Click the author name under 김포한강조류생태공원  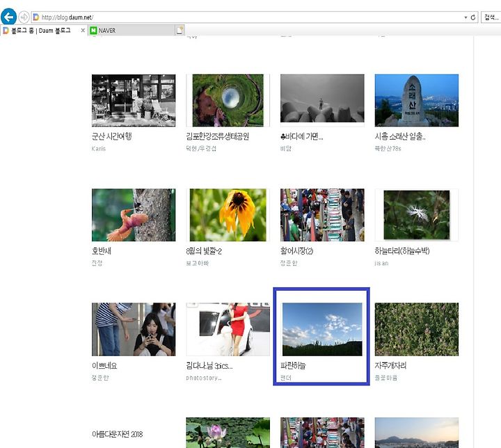tap(201, 149)
